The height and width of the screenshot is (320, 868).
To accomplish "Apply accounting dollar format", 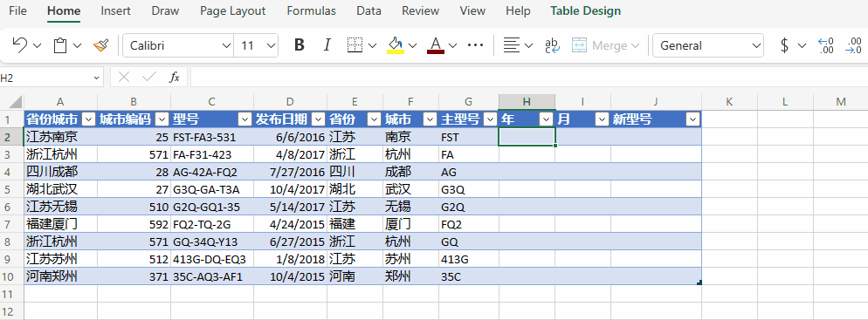I will 784,45.
